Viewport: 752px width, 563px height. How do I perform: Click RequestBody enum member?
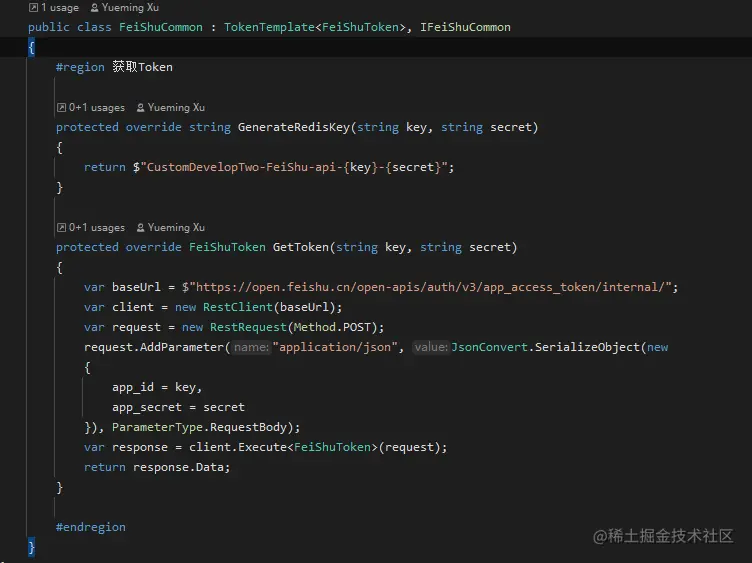pos(248,427)
